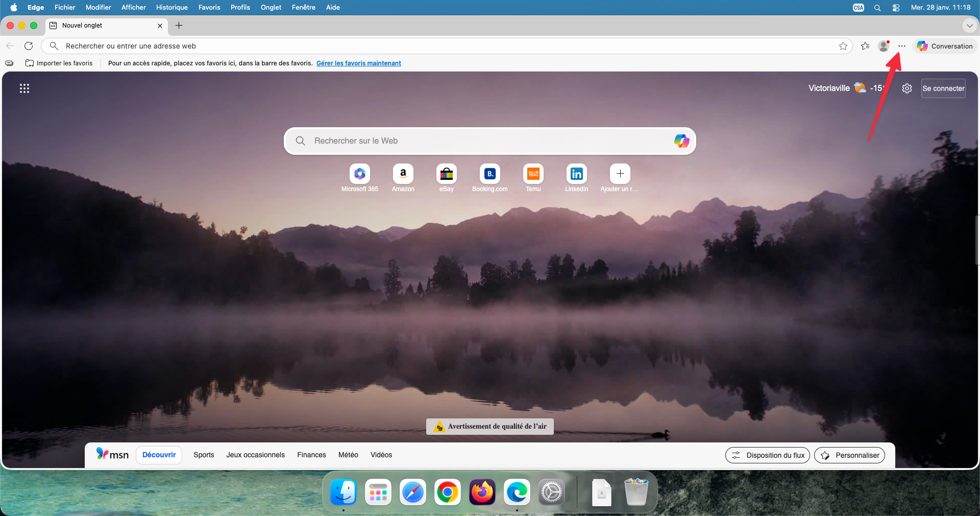The height and width of the screenshot is (516, 980).
Task: Open the Aide menu
Action: tap(333, 7)
